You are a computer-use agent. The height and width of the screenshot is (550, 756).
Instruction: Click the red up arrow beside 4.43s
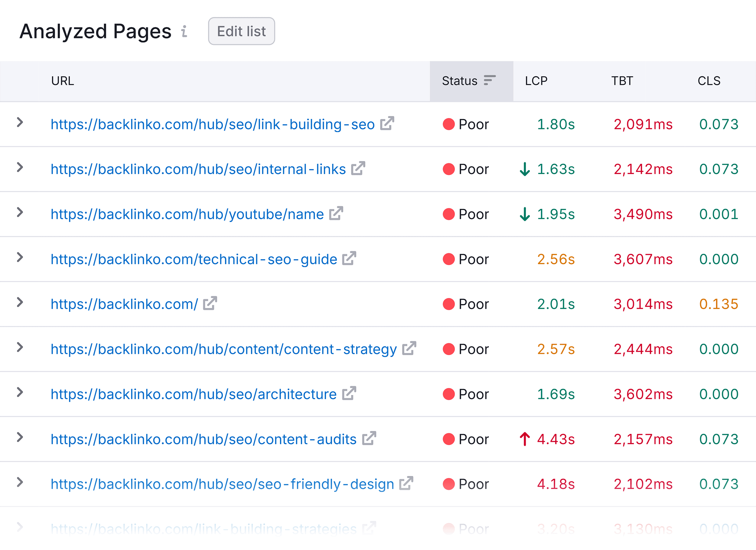pos(525,439)
